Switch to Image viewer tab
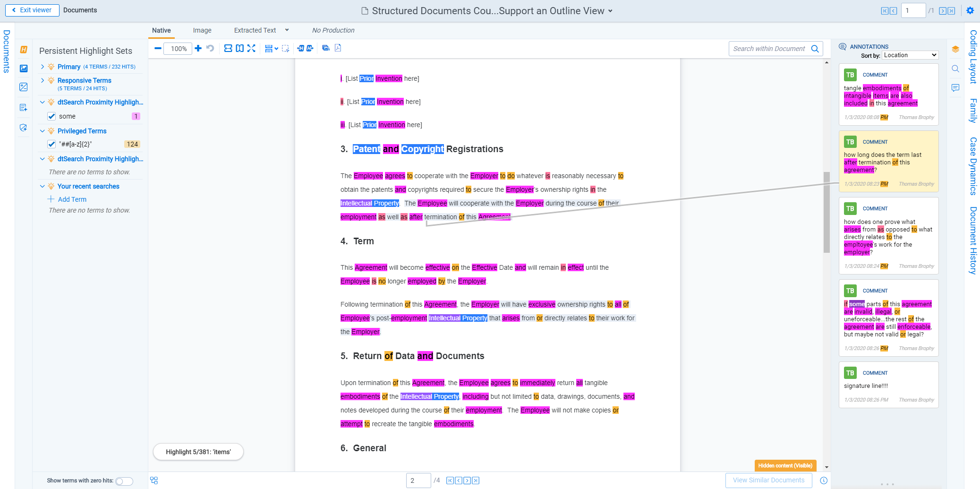 (x=202, y=30)
